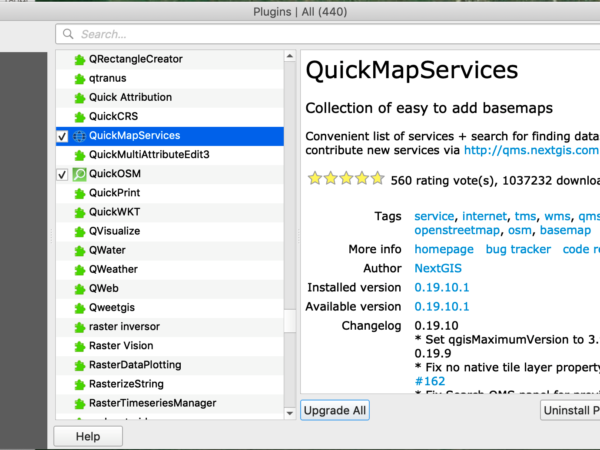
Task: Select QWeather in the plugin list
Action: pyautogui.click(x=170, y=270)
